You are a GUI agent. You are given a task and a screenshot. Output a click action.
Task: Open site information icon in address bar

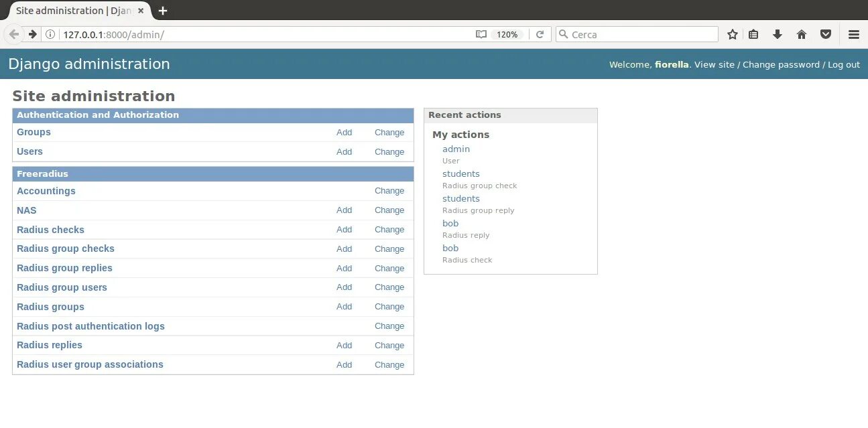click(x=50, y=34)
